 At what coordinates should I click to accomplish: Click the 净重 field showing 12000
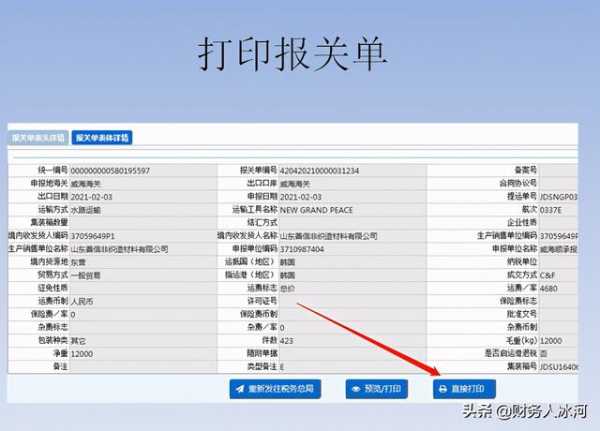[140, 353]
